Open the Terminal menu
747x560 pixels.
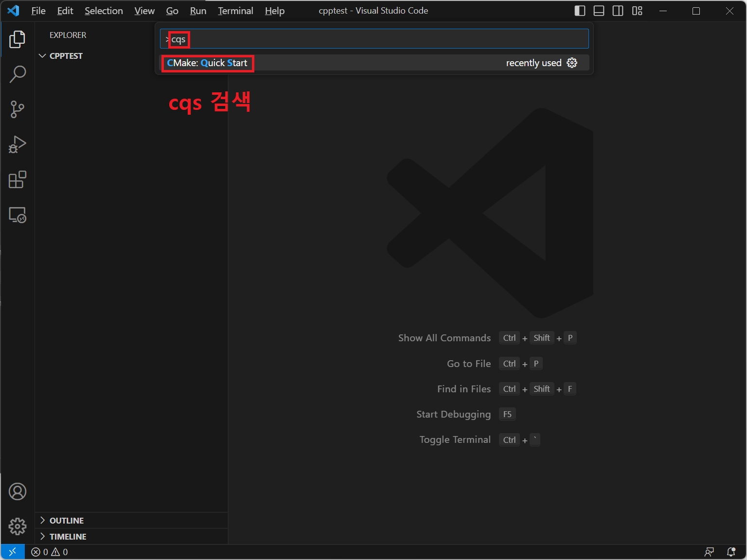(x=235, y=11)
